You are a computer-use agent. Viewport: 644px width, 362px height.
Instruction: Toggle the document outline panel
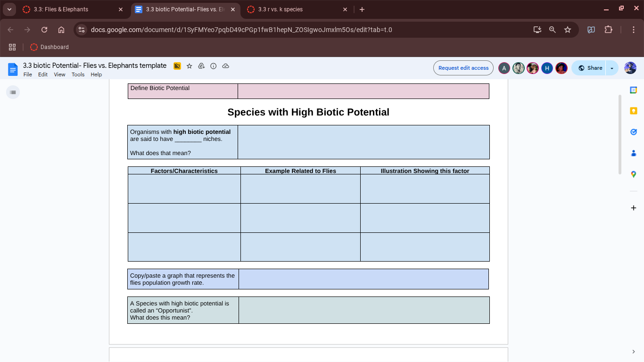click(x=13, y=92)
